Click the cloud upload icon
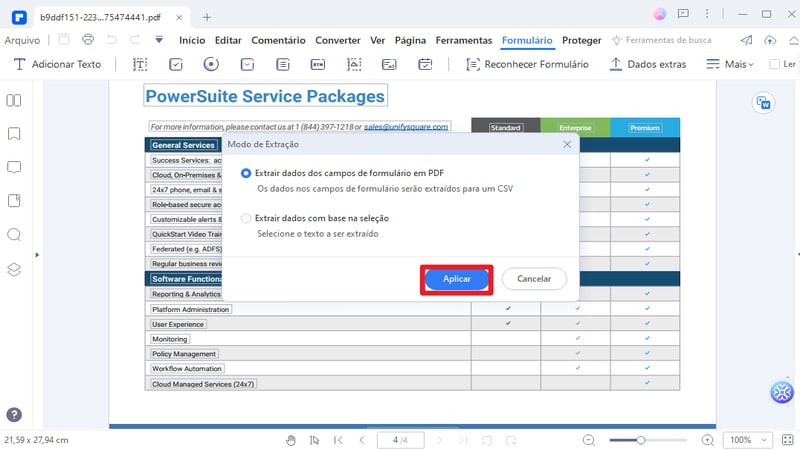The width and height of the screenshot is (800, 450). coord(770,40)
